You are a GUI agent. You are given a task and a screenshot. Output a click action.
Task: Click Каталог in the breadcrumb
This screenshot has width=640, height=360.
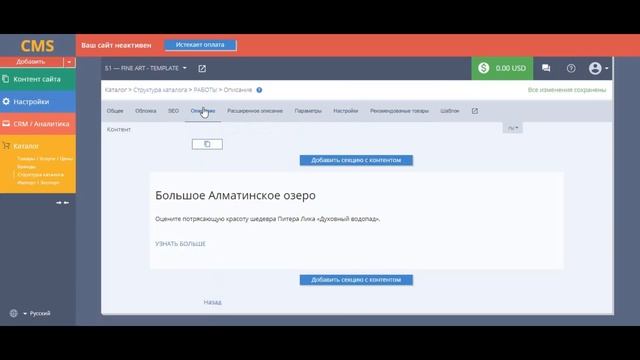pyautogui.click(x=116, y=90)
